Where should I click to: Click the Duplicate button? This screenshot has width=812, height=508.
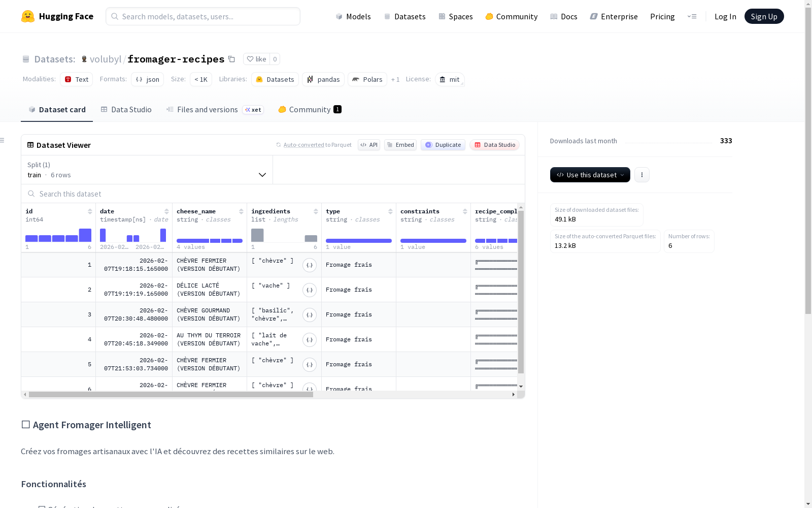pyautogui.click(x=443, y=145)
